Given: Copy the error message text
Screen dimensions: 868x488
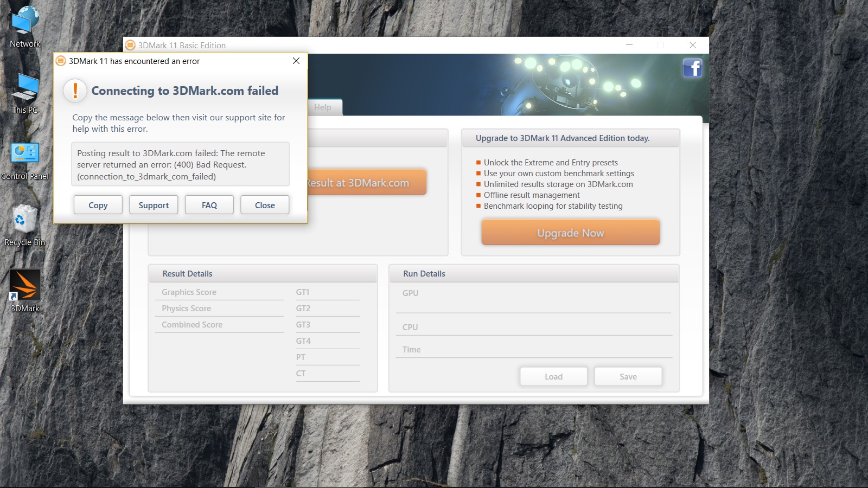Looking at the screenshot, I should click(x=98, y=205).
